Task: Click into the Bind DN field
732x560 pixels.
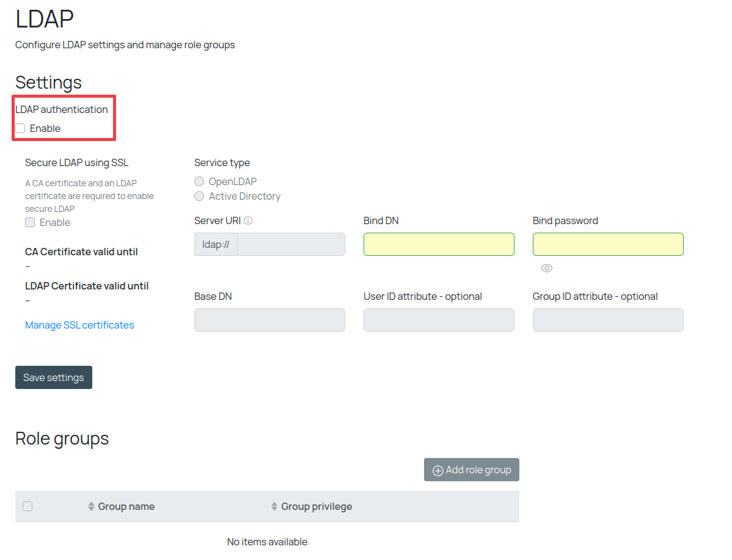Action: [439, 244]
